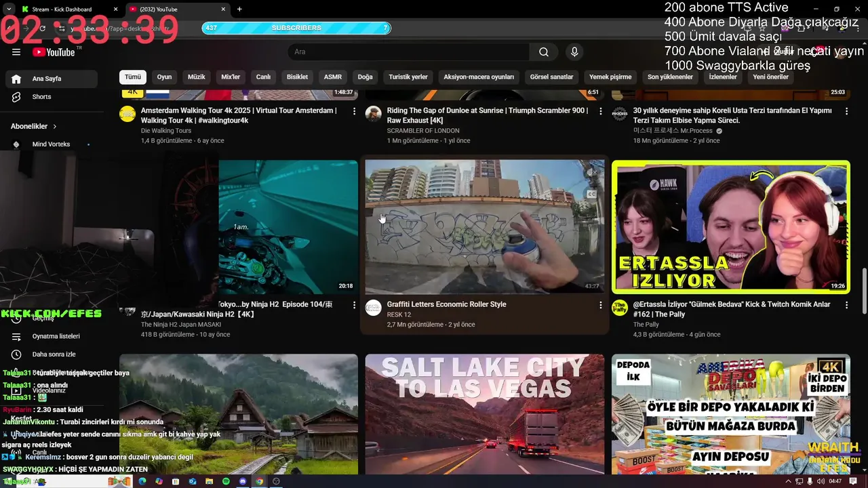Open Graffiti Letters Economic Roller Style title

pyautogui.click(x=446, y=304)
